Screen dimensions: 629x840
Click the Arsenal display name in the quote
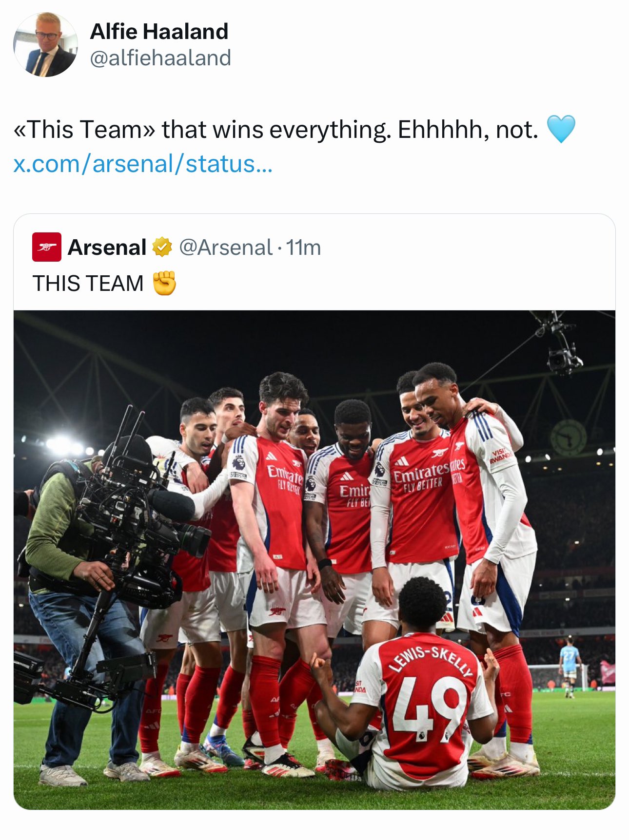click(x=107, y=248)
